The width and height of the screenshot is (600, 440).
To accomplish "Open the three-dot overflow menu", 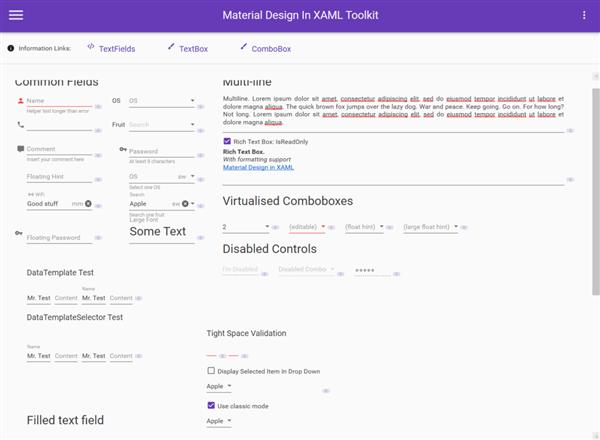I will point(584,15).
